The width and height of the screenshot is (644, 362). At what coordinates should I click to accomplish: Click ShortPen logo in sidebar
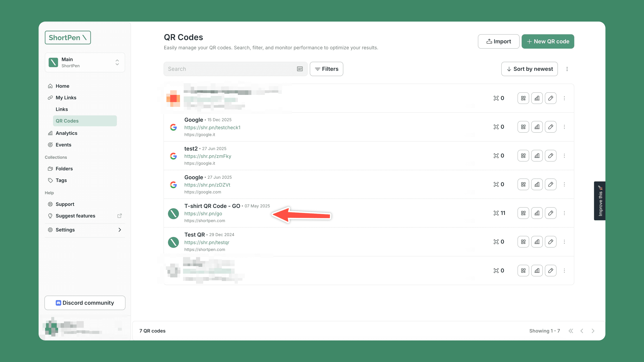pyautogui.click(x=68, y=38)
